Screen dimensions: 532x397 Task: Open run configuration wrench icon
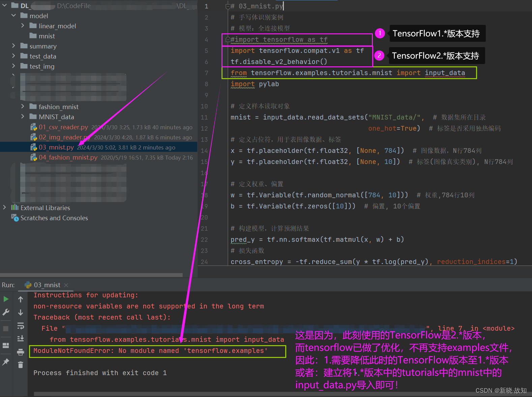coord(6,312)
